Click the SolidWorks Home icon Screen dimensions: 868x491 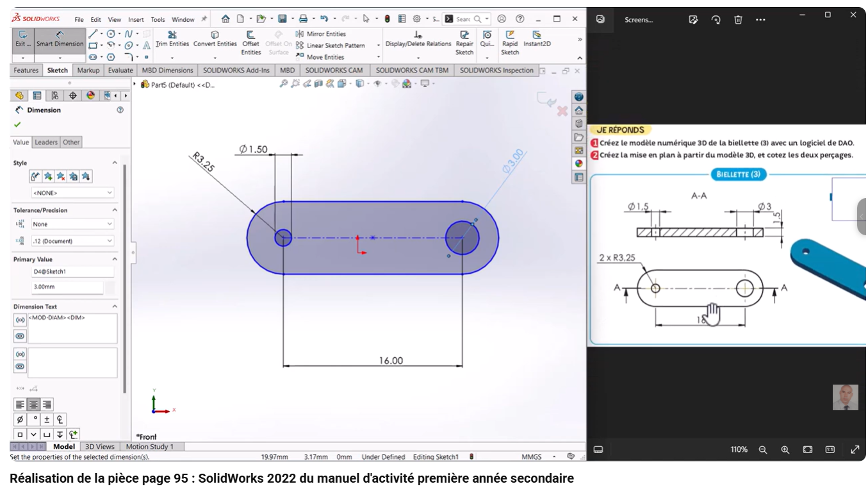click(225, 19)
